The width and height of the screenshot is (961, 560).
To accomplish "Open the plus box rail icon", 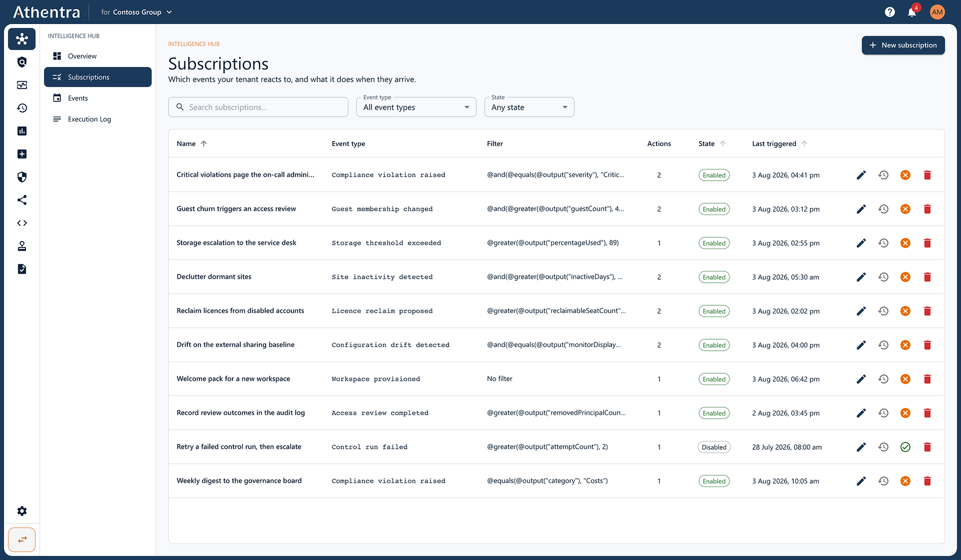I will coord(22,154).
